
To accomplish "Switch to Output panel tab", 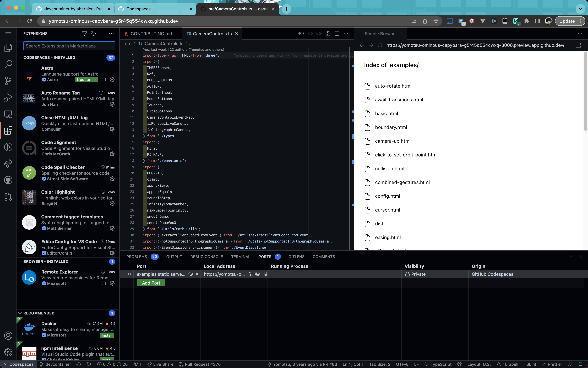I will (174, 257).
